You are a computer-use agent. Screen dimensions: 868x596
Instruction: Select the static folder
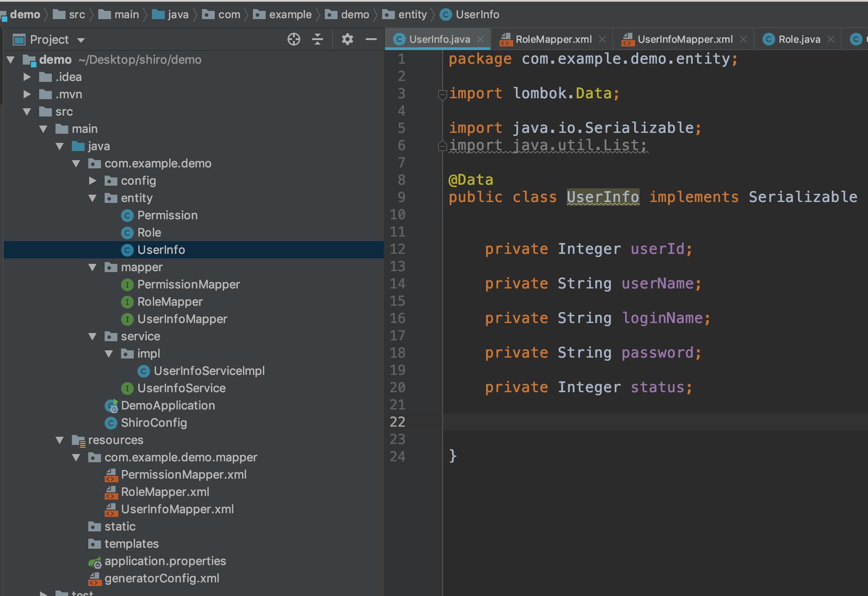(112, 526)
